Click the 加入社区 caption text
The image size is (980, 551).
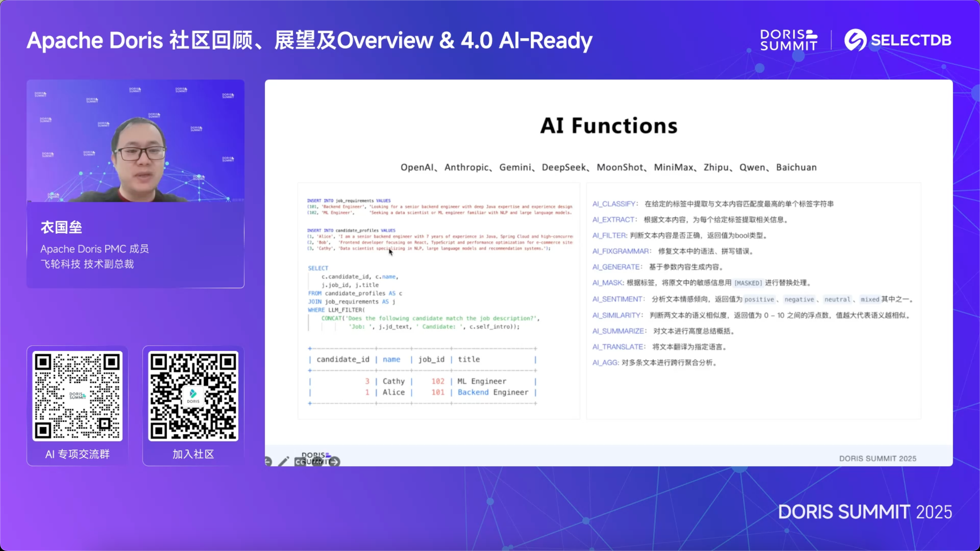193,454
